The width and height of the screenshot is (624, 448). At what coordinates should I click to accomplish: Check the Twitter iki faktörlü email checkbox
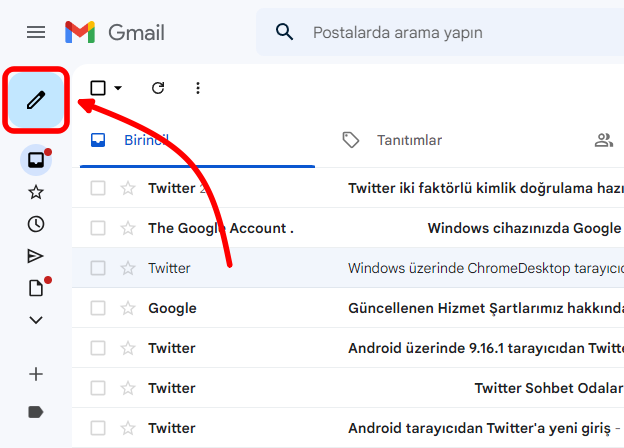[98, 188]
